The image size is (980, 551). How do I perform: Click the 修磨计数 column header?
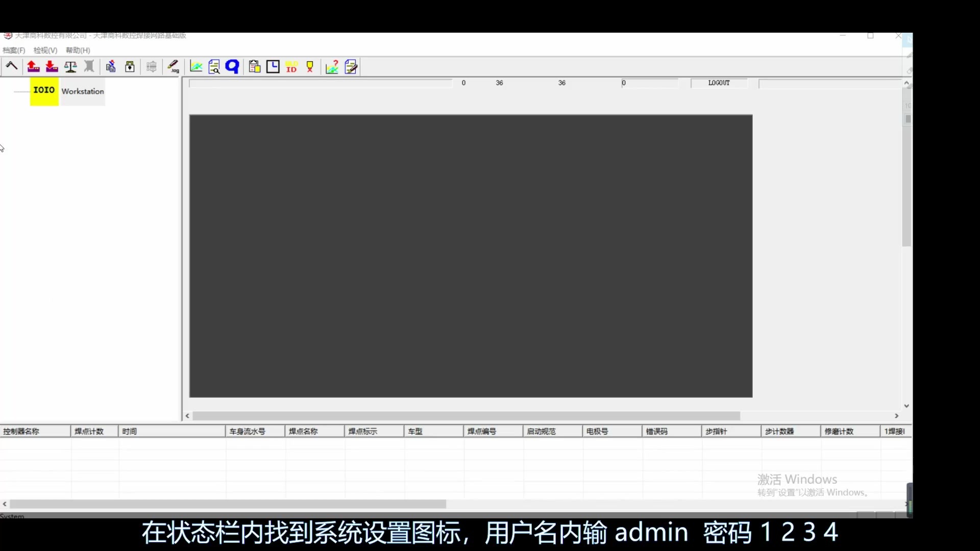point(851,431)
